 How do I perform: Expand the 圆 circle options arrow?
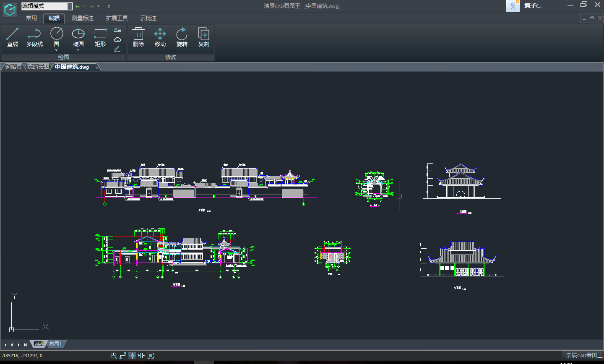click(x=57, y=50)
